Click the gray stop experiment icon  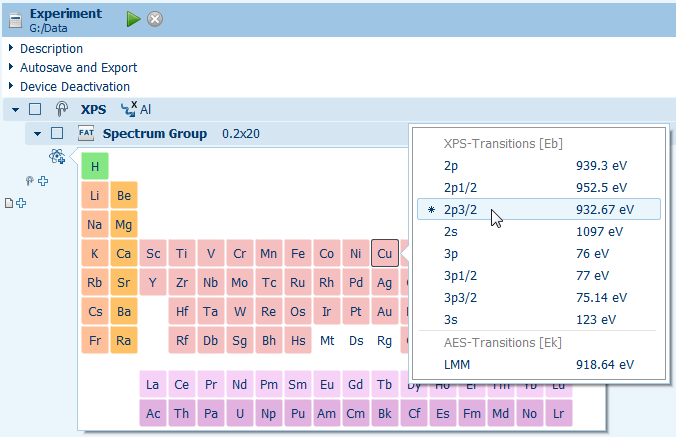[x=155, y=19]
